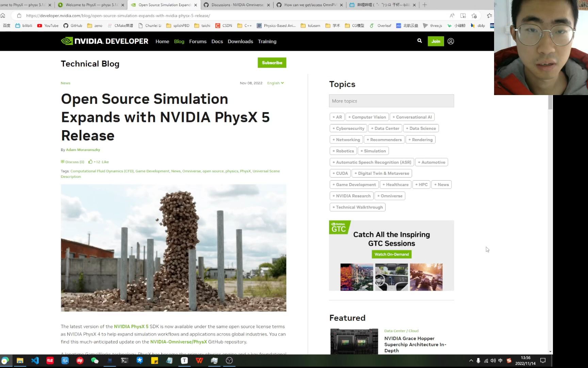Open the taichi bookmarks folder
This screenshot has width=588, height=368.
202,26
